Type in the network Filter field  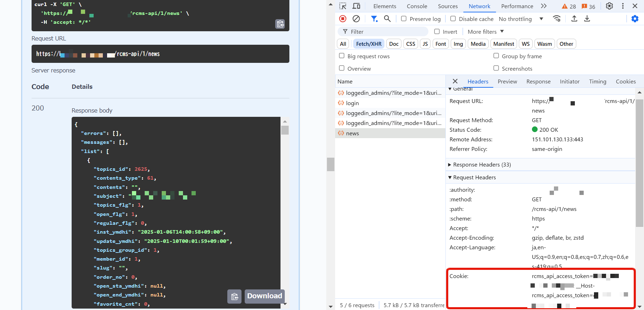tap(387, 32)
